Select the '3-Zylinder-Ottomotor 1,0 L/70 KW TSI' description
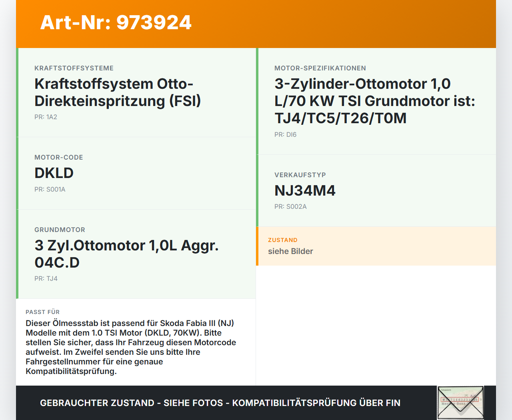Screen dimensions: 512x420 (375, 101)
